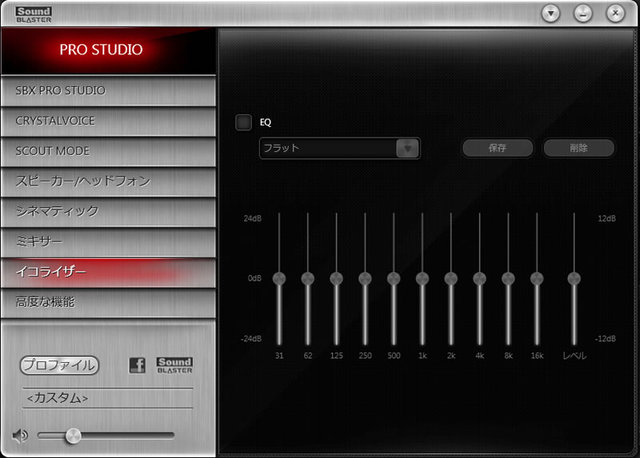Click the 保存 save button
This screenshot has width=640, height=458.
click(498, 148)
